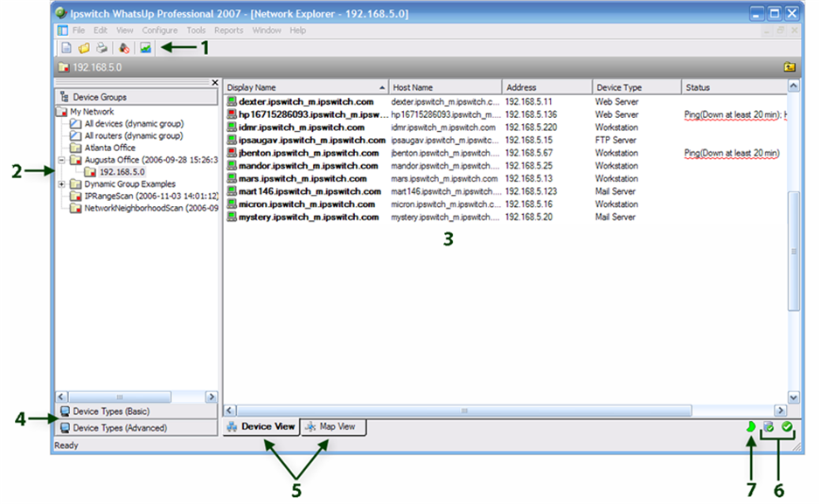Click the Atlanta Office folder icon
This screenshot has width=821, height=504.
click(75, 148)
